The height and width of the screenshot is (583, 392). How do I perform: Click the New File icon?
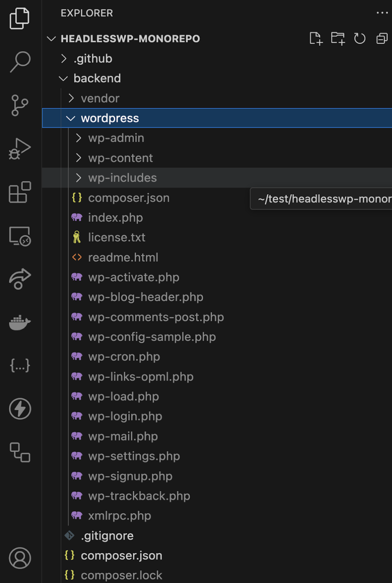tap(316, 38)
